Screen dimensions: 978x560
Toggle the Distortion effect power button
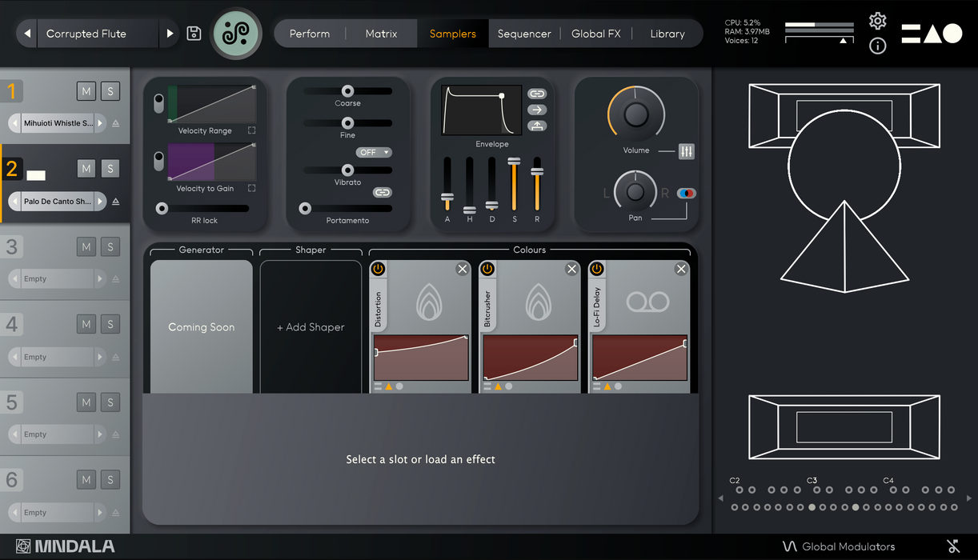pyautogui.click(x=379, y=270)
